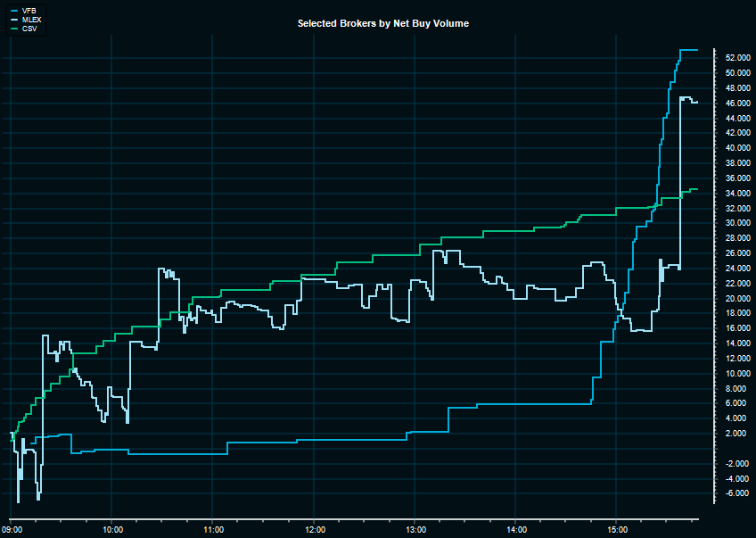Select the 10:00 time axis label

[111, 529]
